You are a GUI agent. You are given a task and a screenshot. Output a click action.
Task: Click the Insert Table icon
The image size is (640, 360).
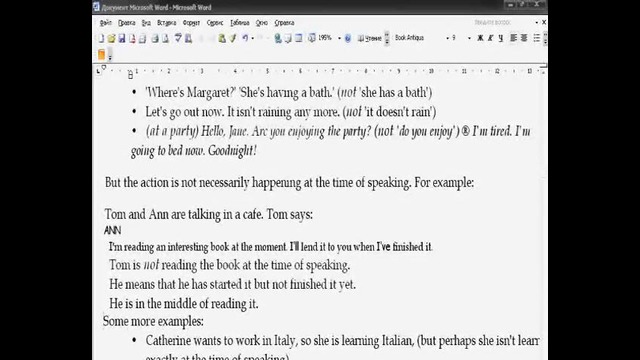coord(299,38)
